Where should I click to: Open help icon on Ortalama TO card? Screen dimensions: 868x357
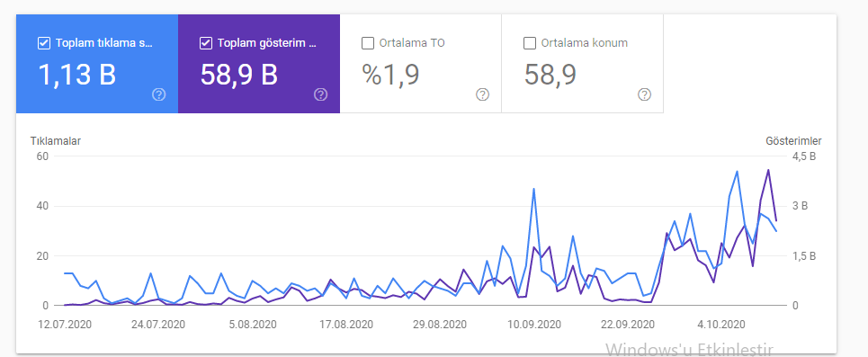483,94
